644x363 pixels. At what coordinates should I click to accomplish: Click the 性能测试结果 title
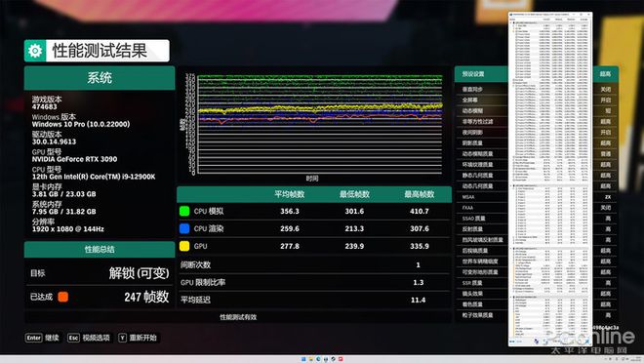coord(100,51)
